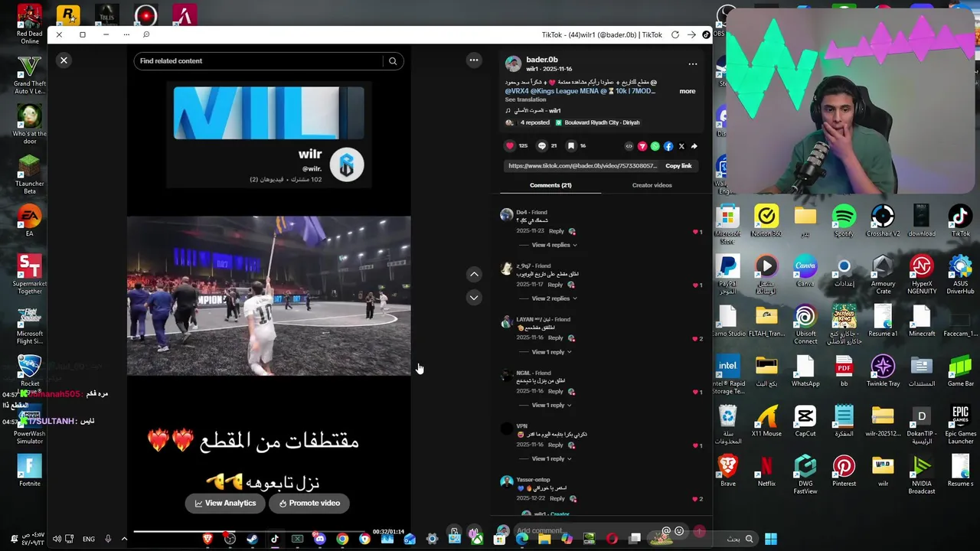Open Norton 360 desktop icon
This screenshot has height=551, width=980.
pos(766,221)
